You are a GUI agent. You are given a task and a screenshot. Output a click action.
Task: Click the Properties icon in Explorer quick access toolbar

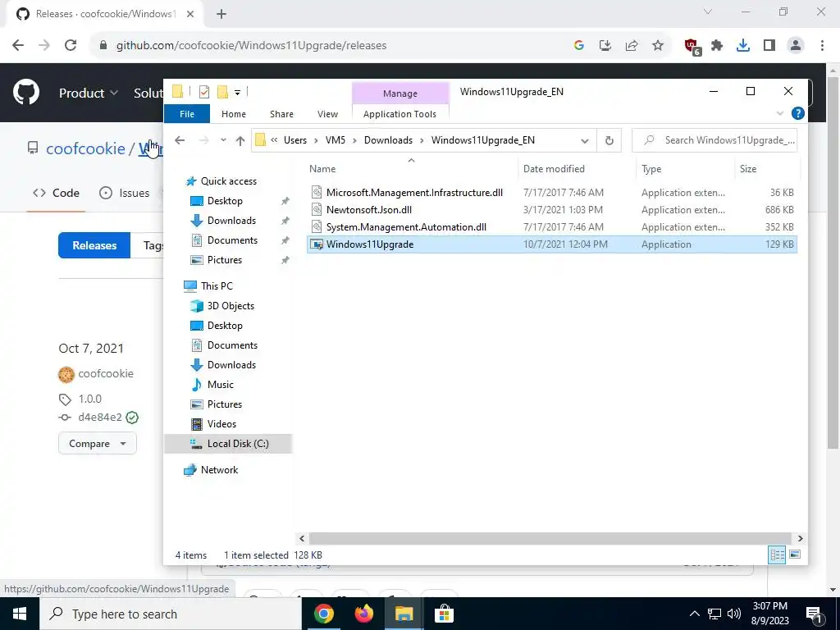pyautogui.click(x=204, y=92)
